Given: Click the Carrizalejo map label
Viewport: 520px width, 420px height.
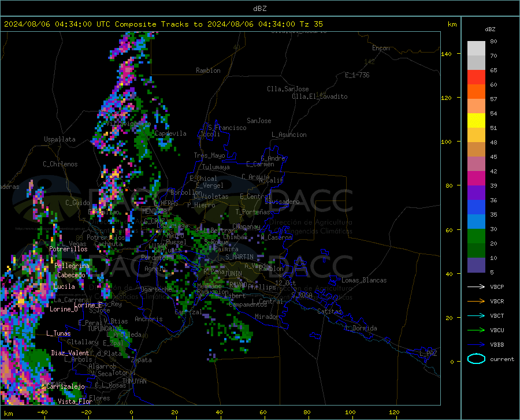Looking at the screenshot, I should point(65,386).
